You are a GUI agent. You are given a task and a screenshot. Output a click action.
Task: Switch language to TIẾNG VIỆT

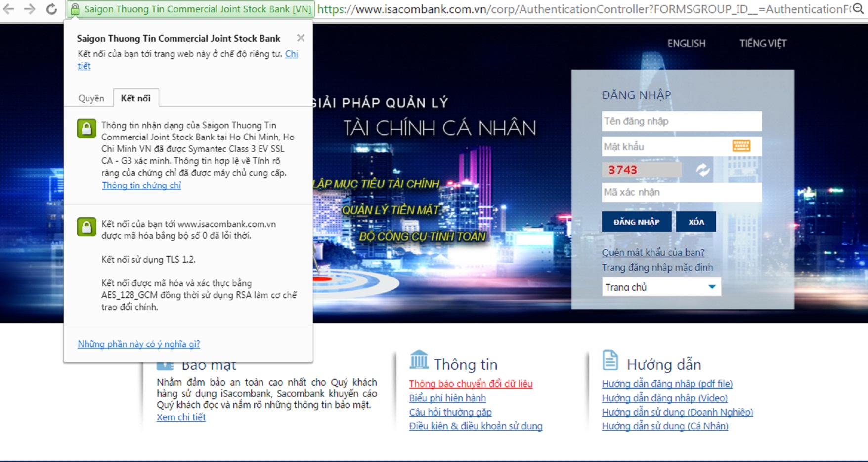[x=763, y=44]
